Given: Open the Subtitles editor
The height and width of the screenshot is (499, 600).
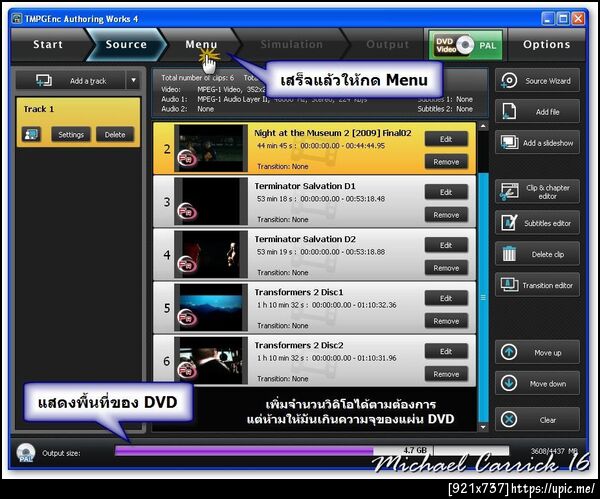Looking at the screenshot, I should [x=537, y=223].
